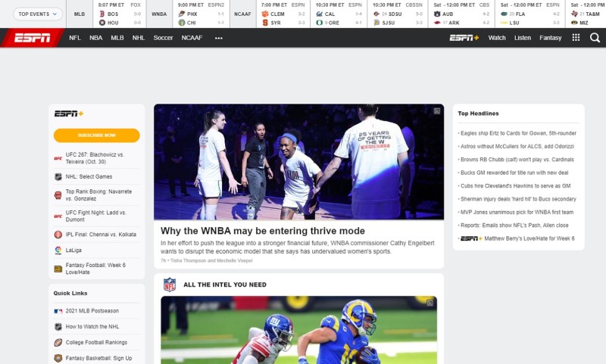Open the apps grid icon
Image resolution: width=606 pixels, height=364 pixels.
pos(576,37)
